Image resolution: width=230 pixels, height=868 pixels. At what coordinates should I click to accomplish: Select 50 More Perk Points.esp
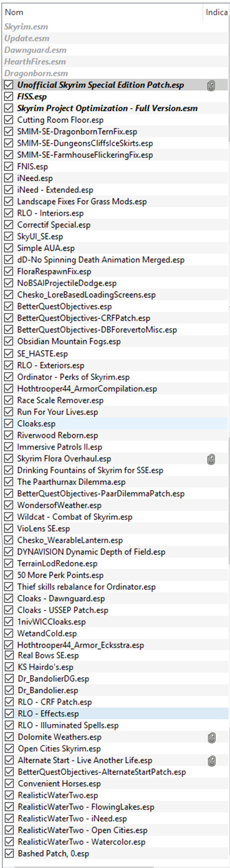point(60,575)
